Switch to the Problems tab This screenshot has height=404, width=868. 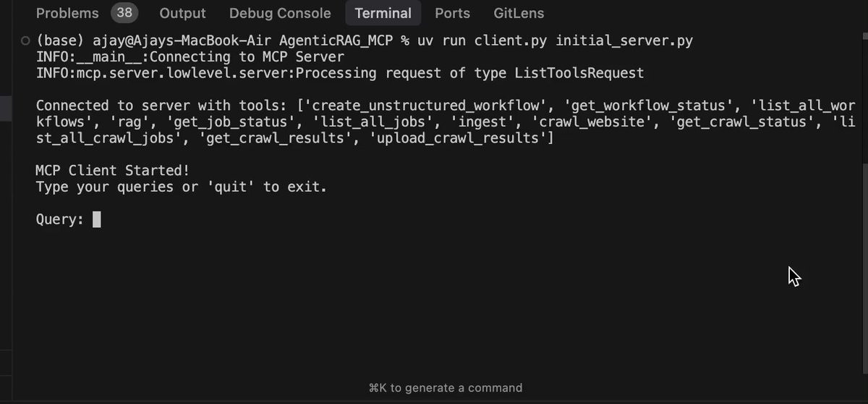pos(67,13)
